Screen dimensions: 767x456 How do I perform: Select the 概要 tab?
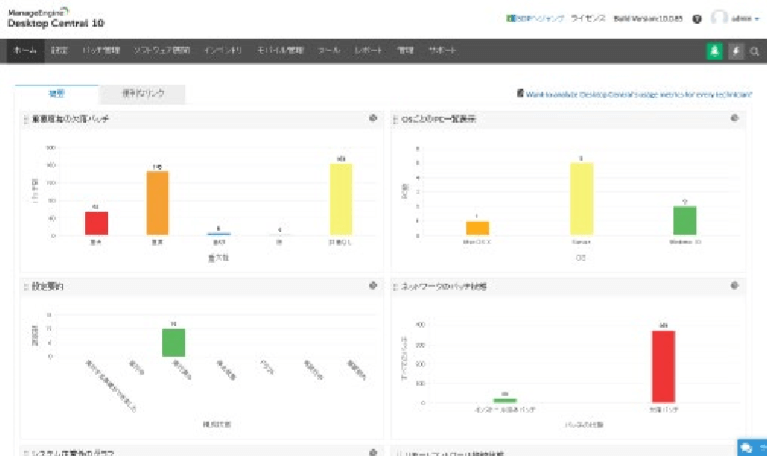click(x=57, y=94)
